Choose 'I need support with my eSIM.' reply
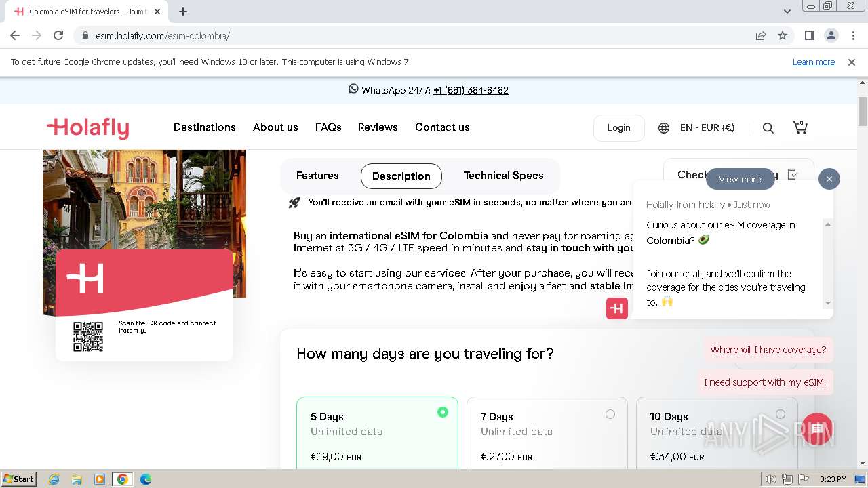The image size is (868, 488). [765, 382]
